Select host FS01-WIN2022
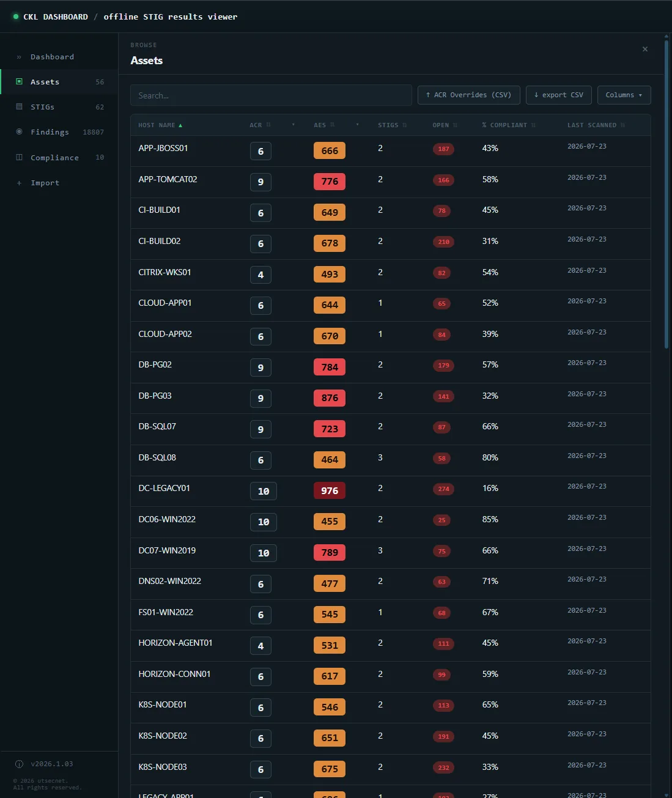 tap(166, 612)
